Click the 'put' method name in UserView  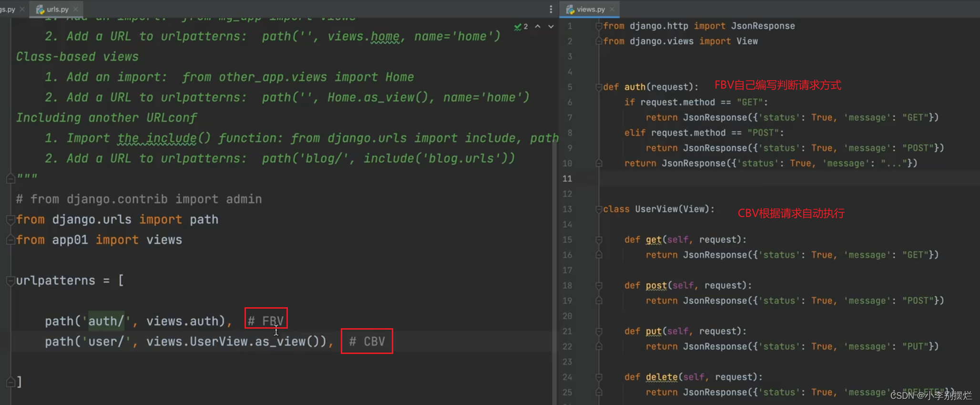coord(653,332)
